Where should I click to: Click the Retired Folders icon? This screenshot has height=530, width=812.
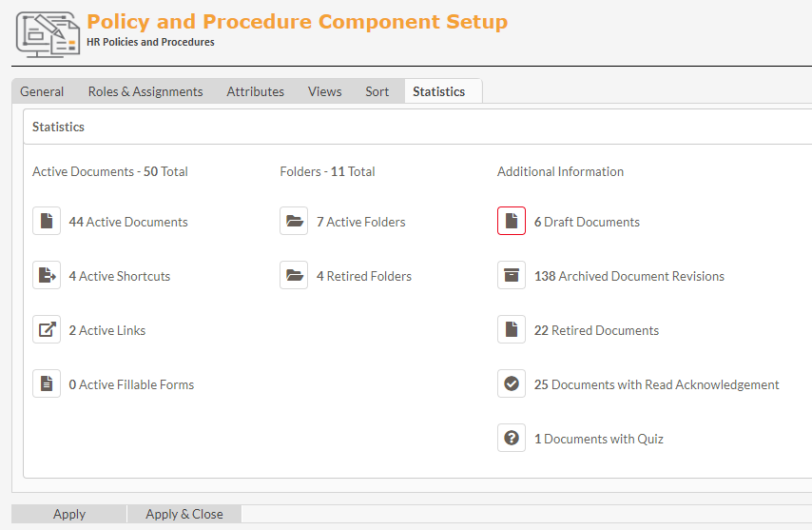pyautogui.click(x=294, y=275)
